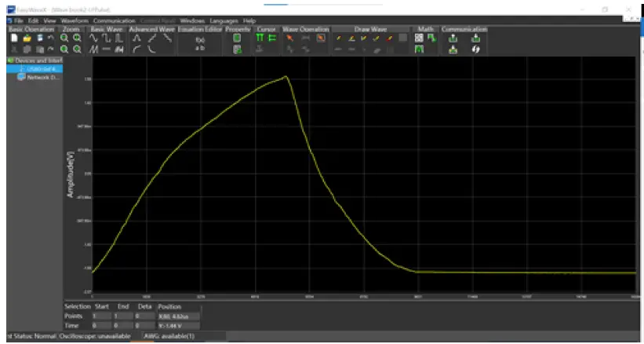Click the green waveform icon in Math group
This screenshot has width=644, height=344.
pos(419,49)
